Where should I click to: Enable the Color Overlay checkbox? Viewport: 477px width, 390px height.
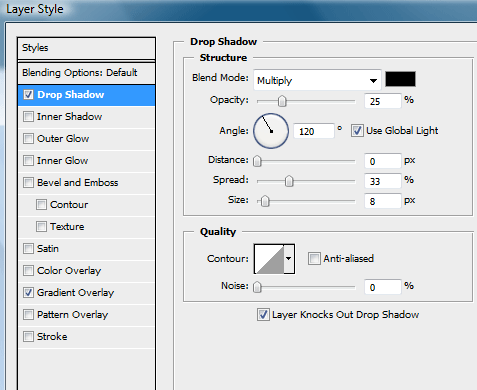point(28,271)
